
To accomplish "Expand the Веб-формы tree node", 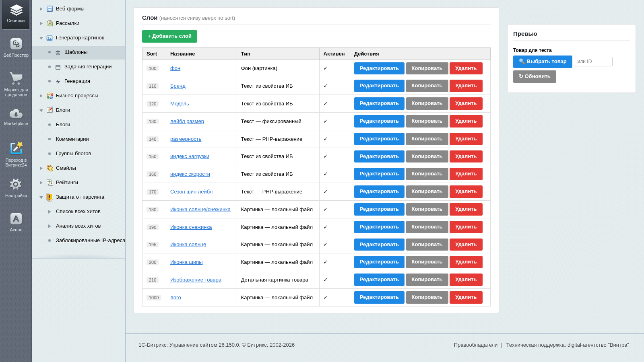I will click(x=41, y=9).
